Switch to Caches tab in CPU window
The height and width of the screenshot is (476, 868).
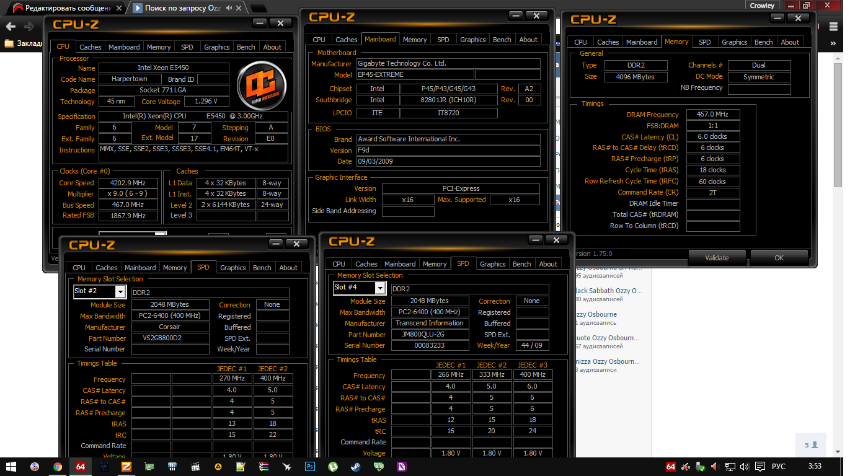91,47
